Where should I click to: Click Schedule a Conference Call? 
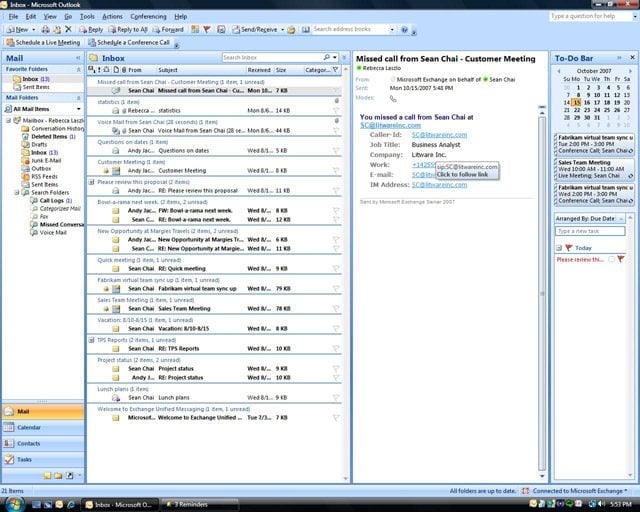129,42
